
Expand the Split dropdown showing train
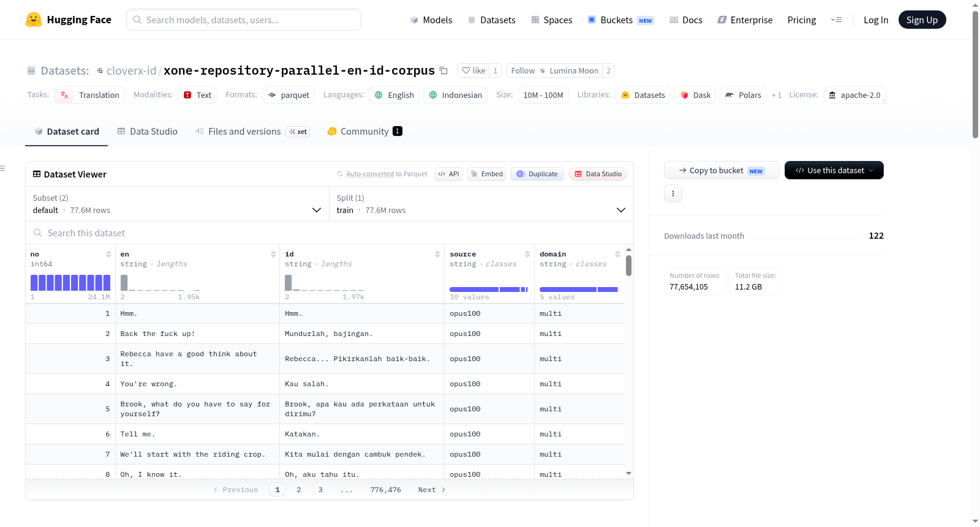481,204
